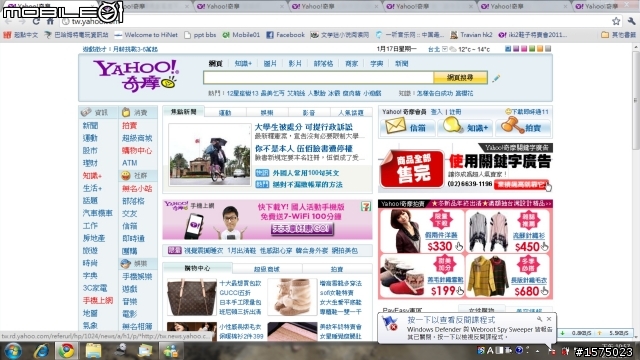640x360 pixels.
Task: Select the orange theme color swatch
Action: tap(540, 49)
